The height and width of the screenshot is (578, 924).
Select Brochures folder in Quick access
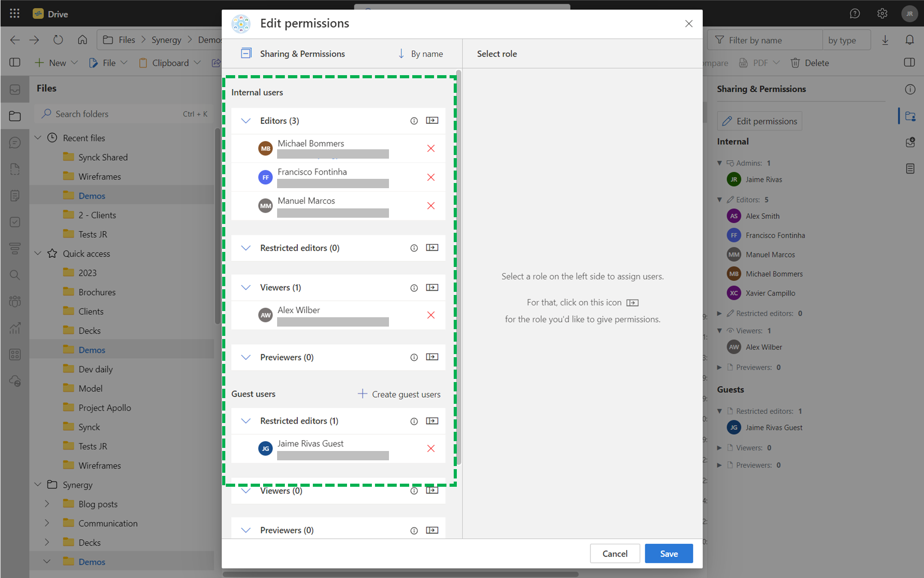coord(97,292)
